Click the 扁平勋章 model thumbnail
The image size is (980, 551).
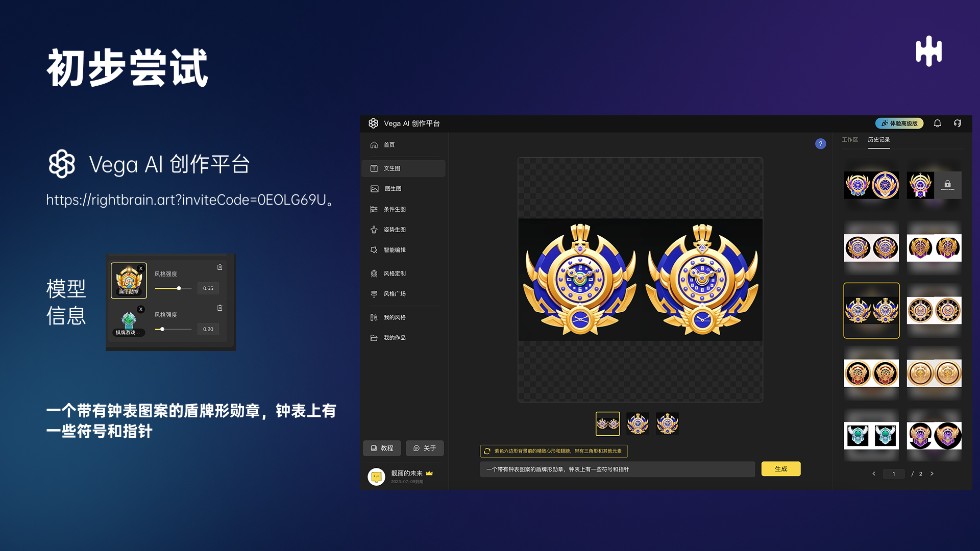pyautogui.click(x=129, y=281)
